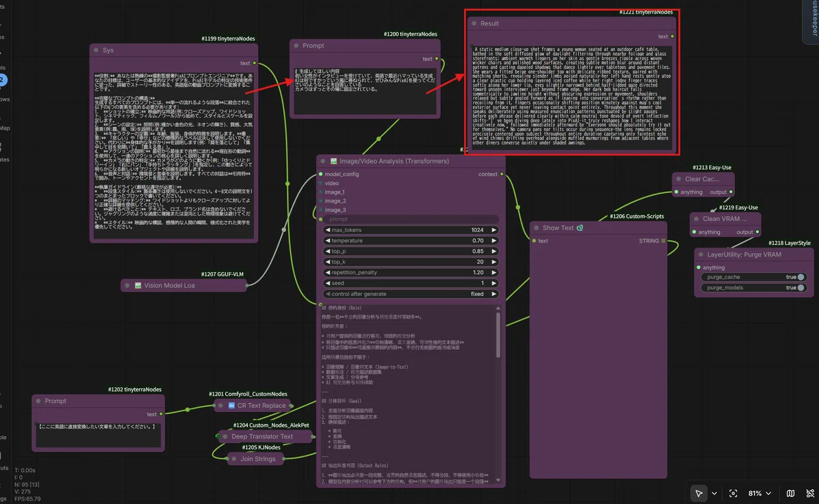
Task: Select the pointer mode tool in canvas toolbar
Action: pyautogui.click(x=699, y=493)
